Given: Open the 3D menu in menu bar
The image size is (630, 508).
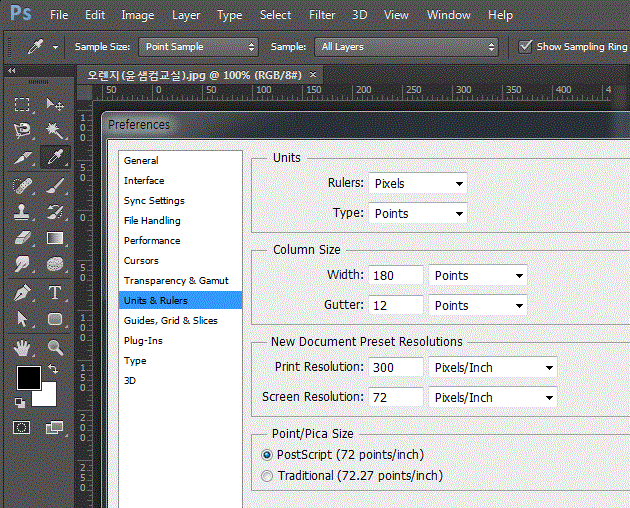Looking at the screenshot, I should pyautogui.click(x=360, y=15).
